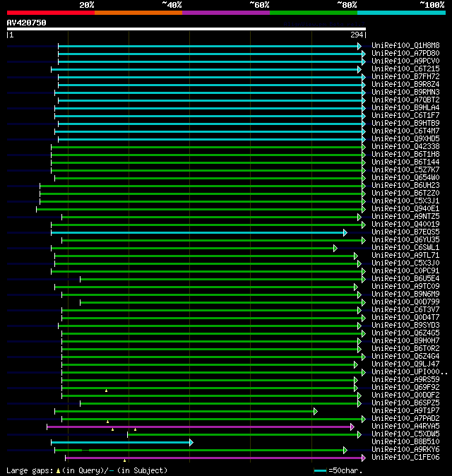Click the UniRef100_B9RMN3 text
Image resolution: width=452 pixels, height=476 pixels.
(405, 93)
